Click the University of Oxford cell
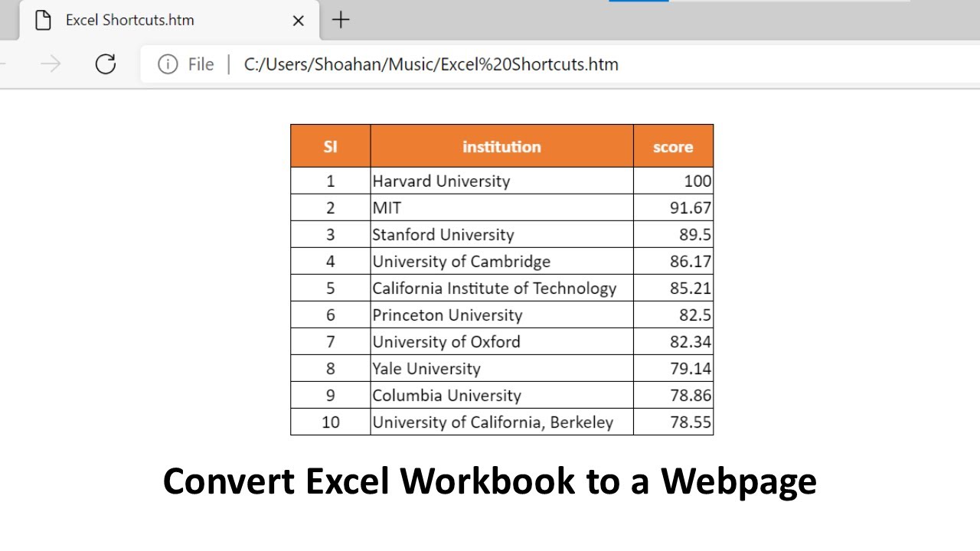 (x=502, y=342)
